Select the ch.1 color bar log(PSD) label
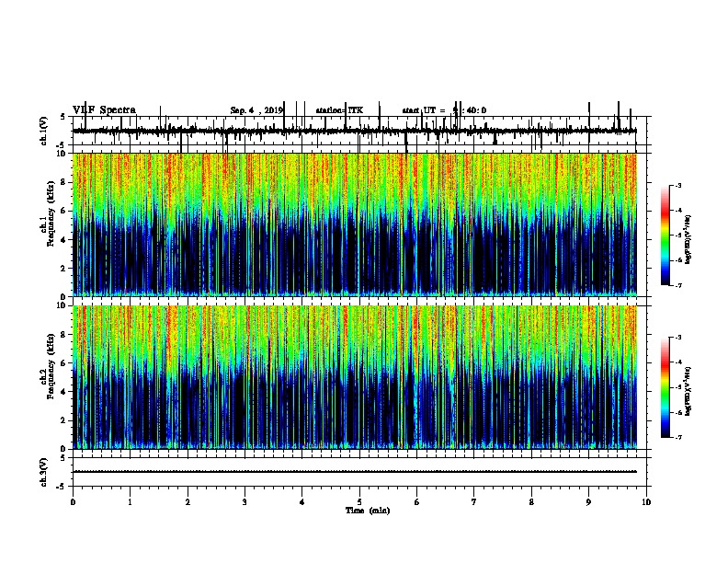Image resolution: width=728 pixels, height=563 pixels. (x=688, y=239)
